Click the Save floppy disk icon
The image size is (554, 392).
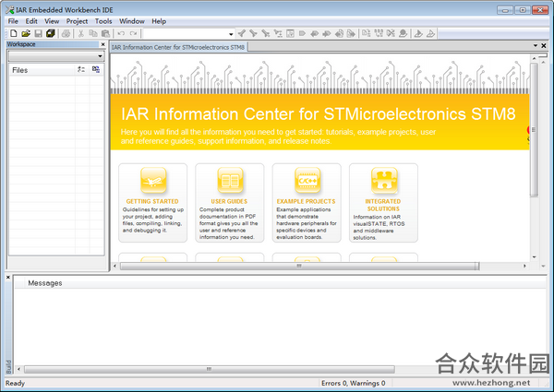[x=38, y=33]
